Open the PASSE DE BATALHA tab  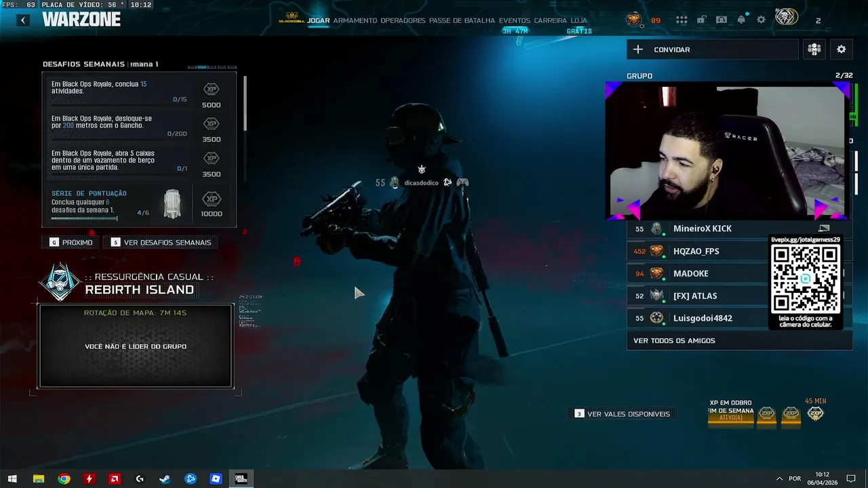462,20
